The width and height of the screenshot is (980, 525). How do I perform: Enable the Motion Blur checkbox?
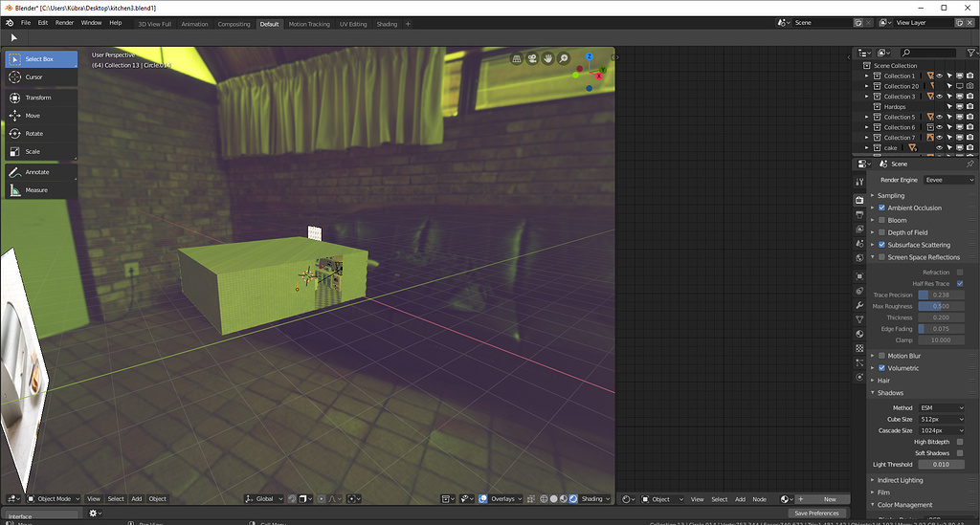pos(881,356)
